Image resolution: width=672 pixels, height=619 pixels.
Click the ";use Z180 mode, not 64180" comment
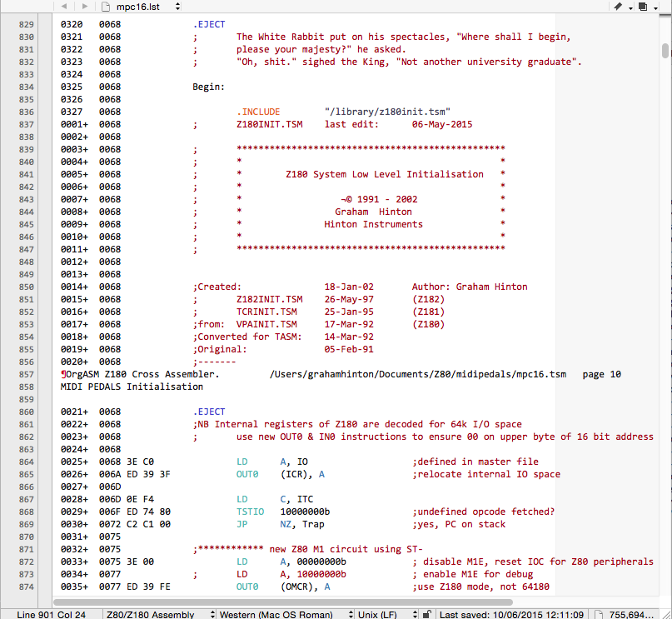(480, 587)
